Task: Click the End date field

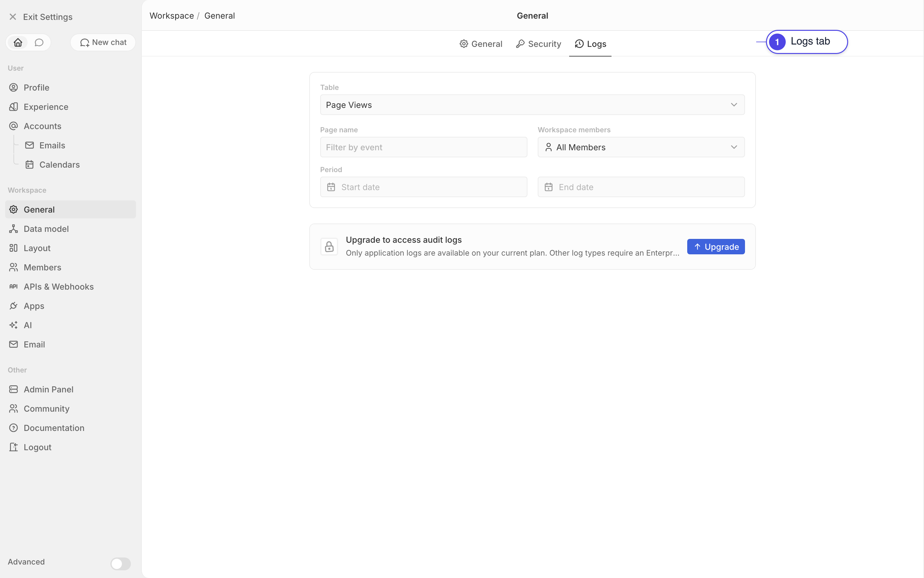Action: (x=641, y=187)
